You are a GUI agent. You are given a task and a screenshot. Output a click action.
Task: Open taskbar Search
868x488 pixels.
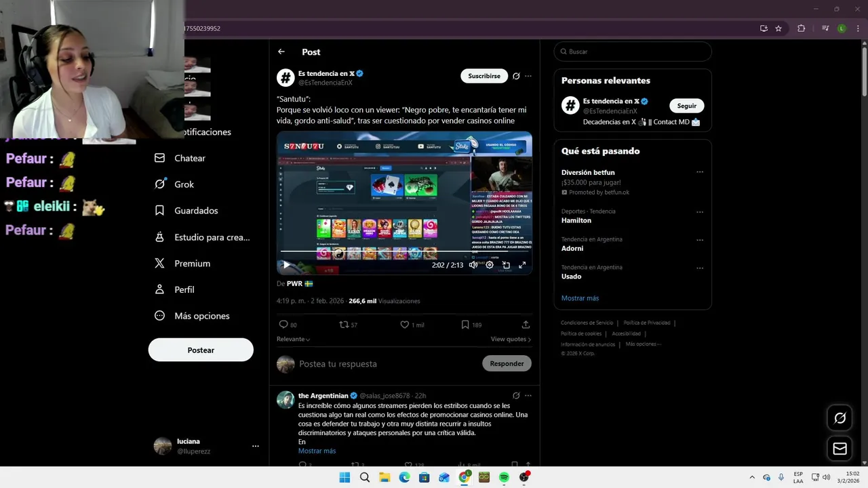(x=365, y=477)
